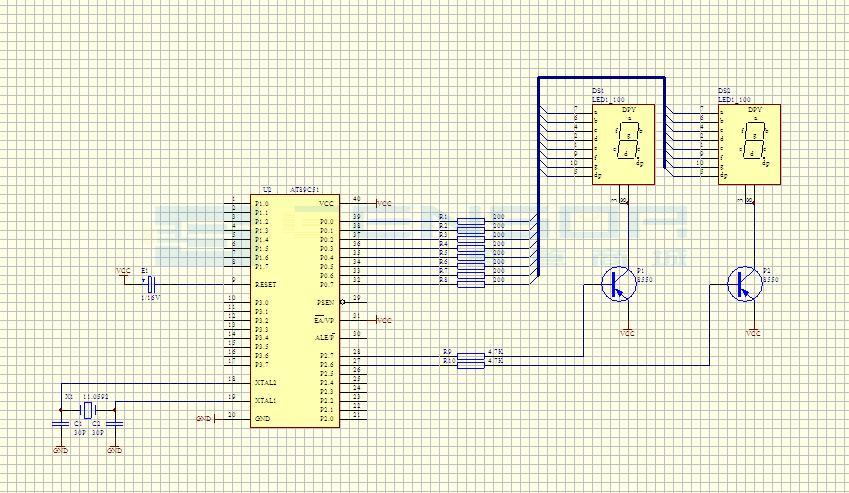Select VCC port below transistor P1
Screen dimensions: 849x493
click(627, 333)
